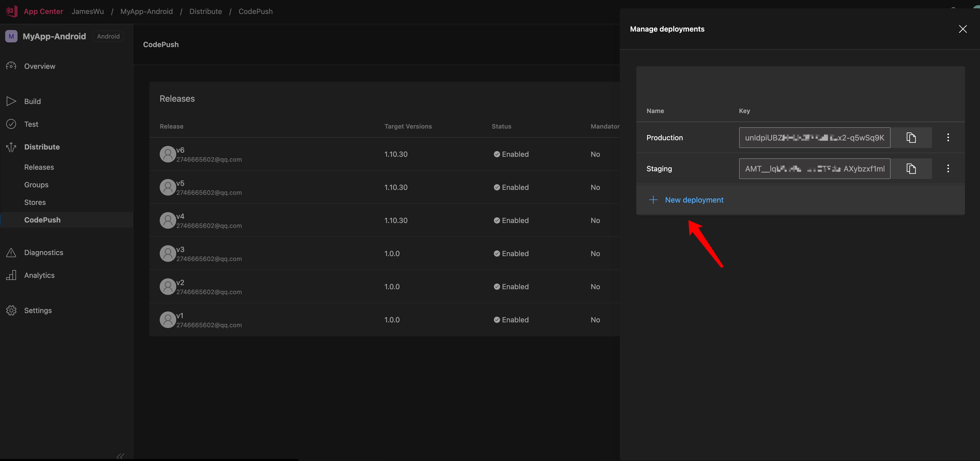This screenshot has width=980, height=461.
Task: Click the avatar of release v1
Action: [167, 320]
